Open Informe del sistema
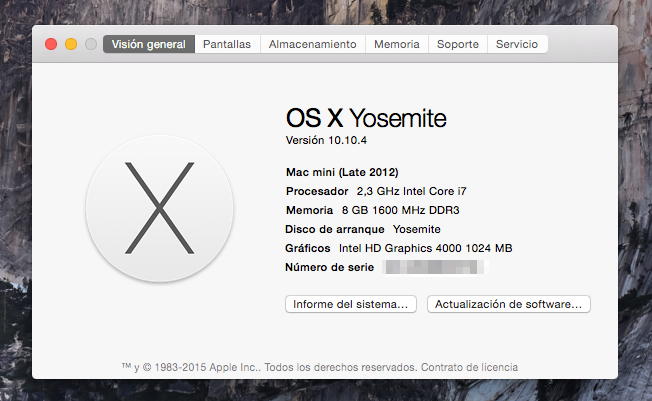Screen dimensions: 652x401 click(x=350, y=304)
